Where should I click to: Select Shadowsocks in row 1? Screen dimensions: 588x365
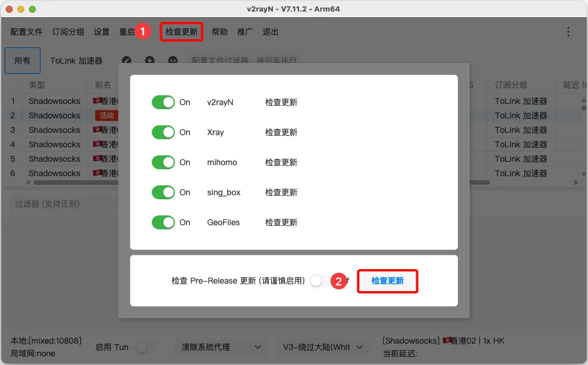tap(54, 101)
